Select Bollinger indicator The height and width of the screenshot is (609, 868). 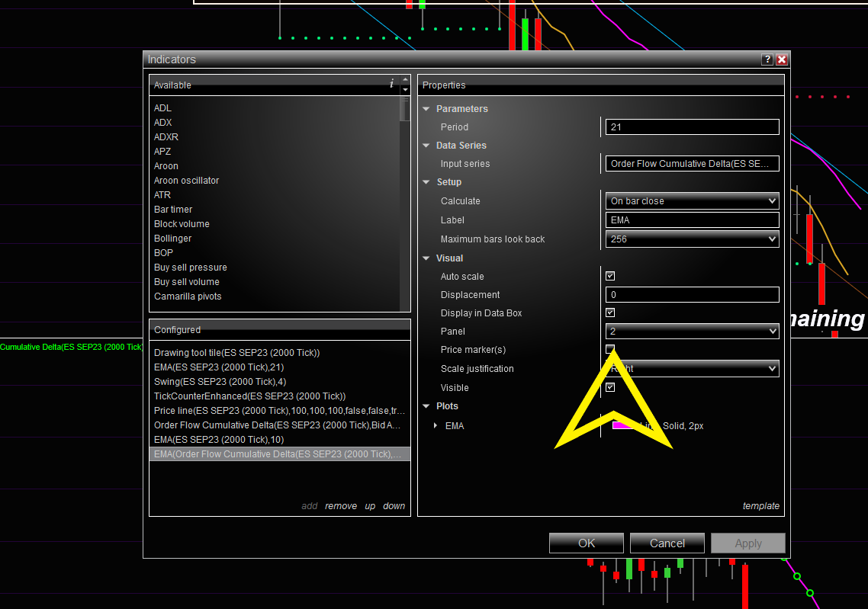(x=172, y=238)
